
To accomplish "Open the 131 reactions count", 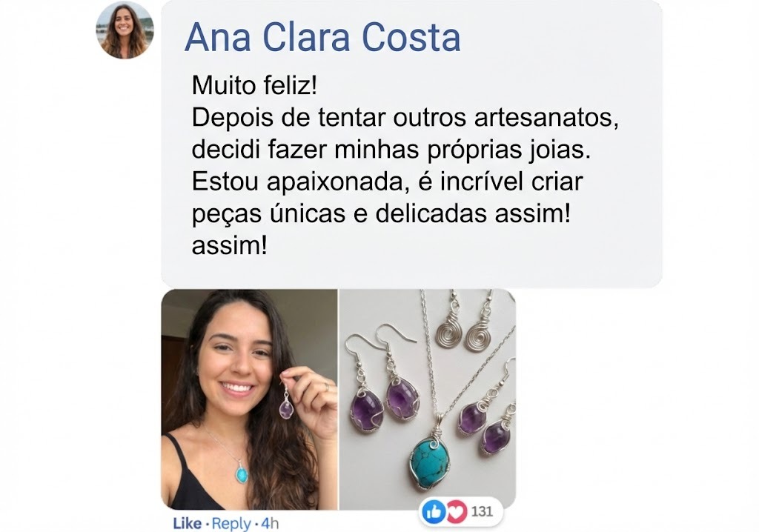I will [482, 511].
